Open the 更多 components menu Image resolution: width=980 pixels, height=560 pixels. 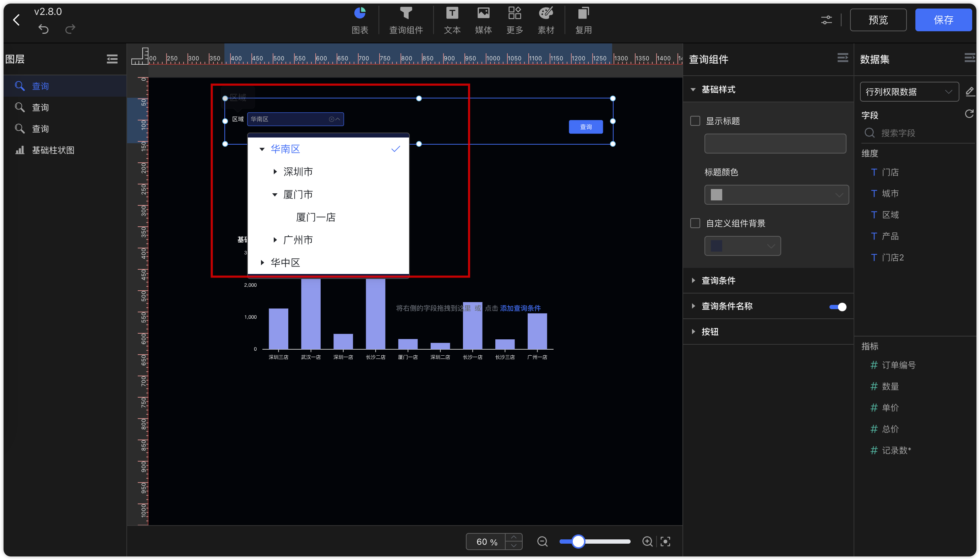[514, 21]
